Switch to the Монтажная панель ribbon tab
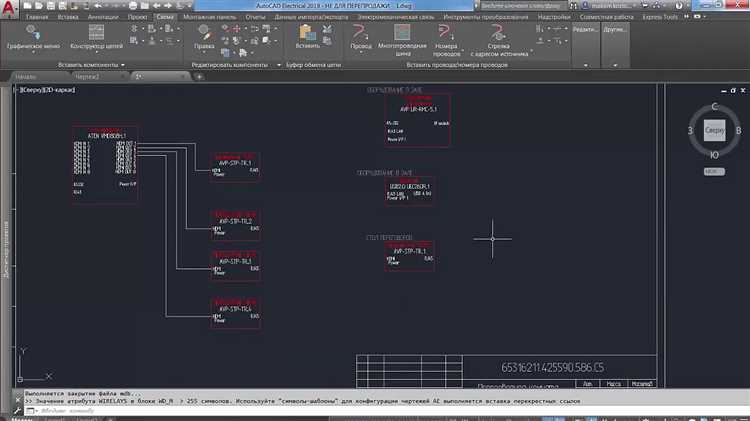750x421 pixels. [210, 17]
